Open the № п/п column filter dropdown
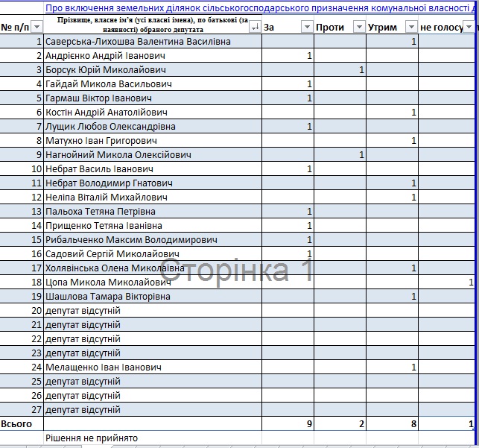 click(x=37, y=27)
